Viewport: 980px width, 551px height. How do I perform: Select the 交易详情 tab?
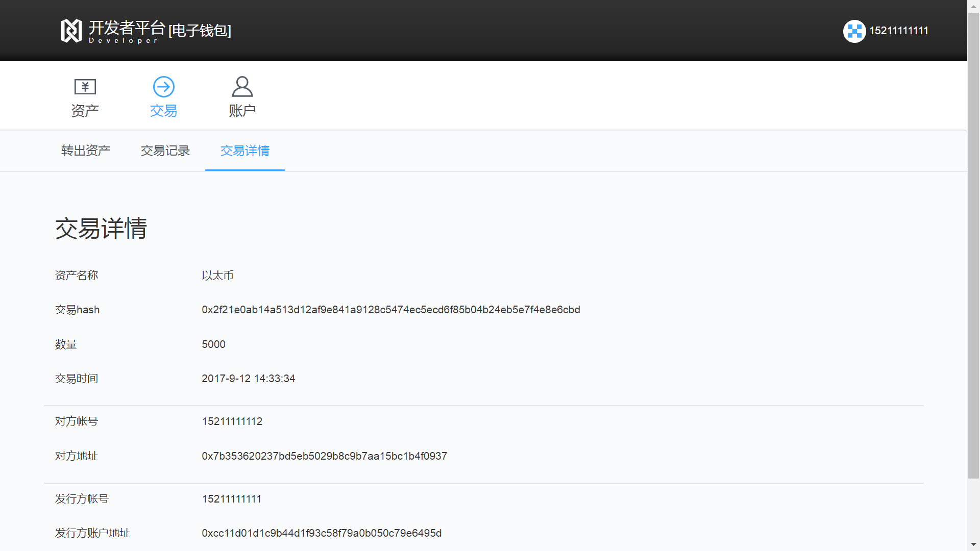point(244,151)
